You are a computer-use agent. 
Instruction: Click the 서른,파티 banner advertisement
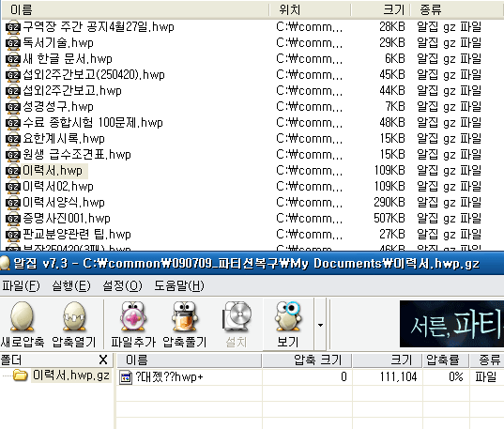point(451,324)
